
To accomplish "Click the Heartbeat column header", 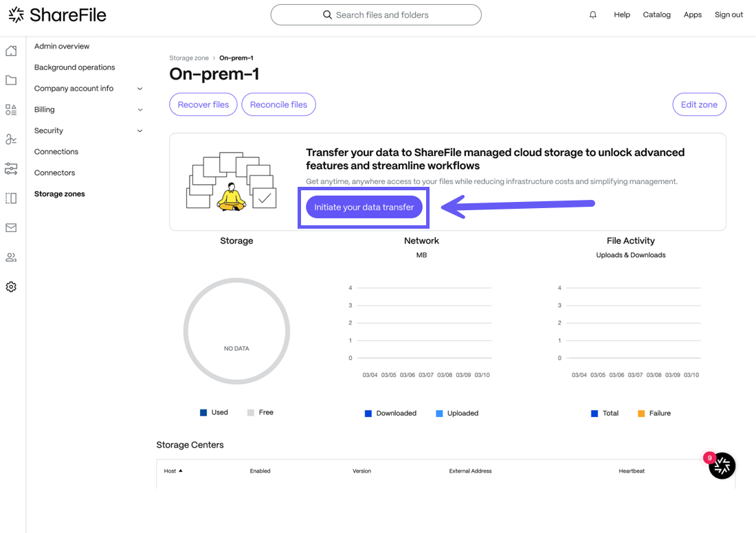I will (x=632, y=470).
